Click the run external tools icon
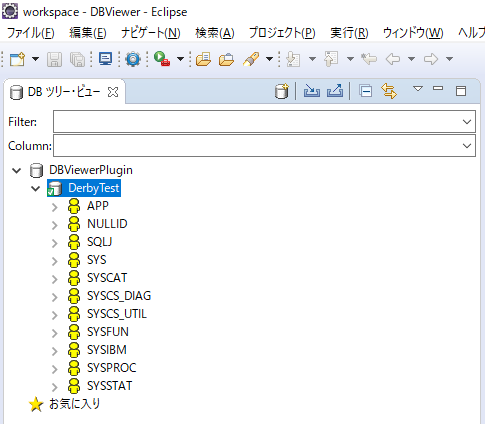The width and height of the screenshot is (485, 424). (x=162, y=59)
